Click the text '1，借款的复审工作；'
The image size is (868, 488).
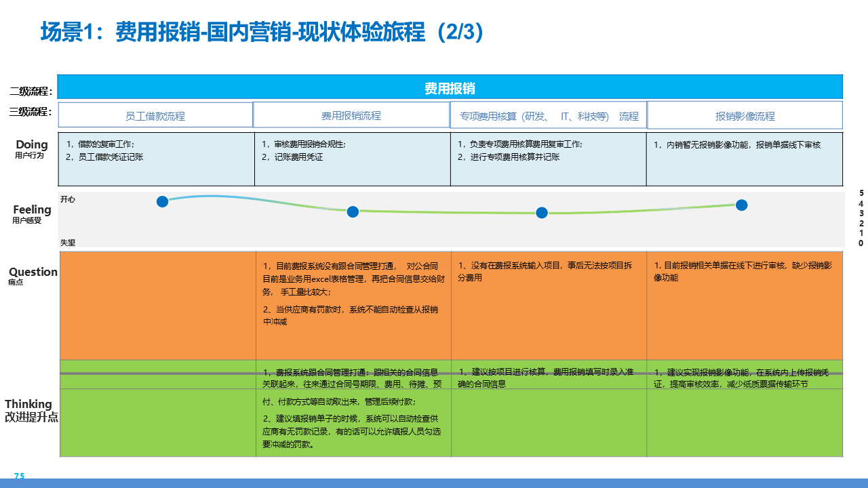click(100, 144)
